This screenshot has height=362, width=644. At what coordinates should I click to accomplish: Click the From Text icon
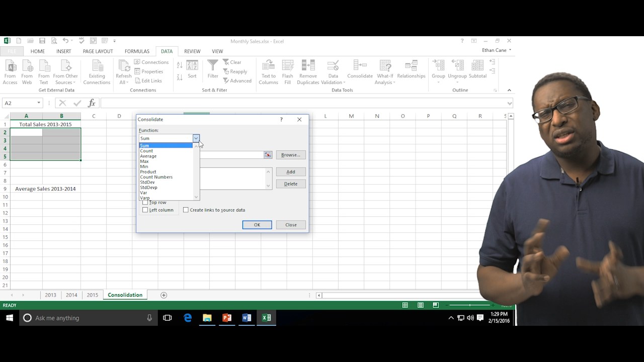pos(44,72)
